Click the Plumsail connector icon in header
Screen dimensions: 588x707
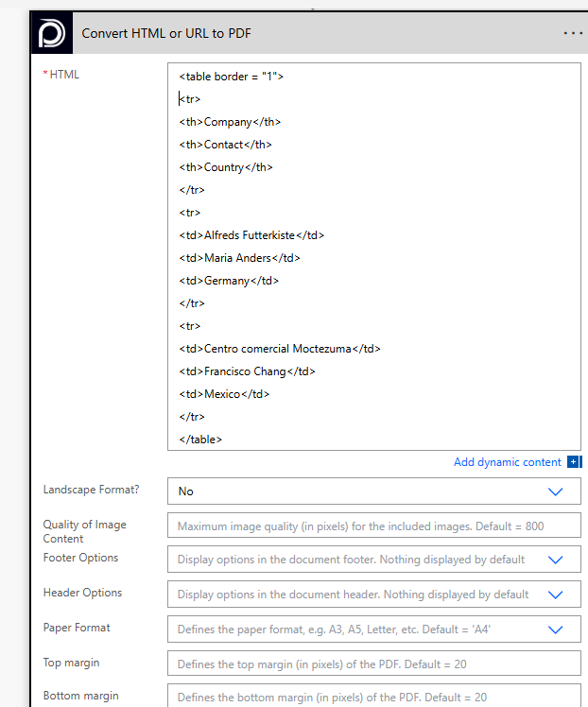pos(50,33)
